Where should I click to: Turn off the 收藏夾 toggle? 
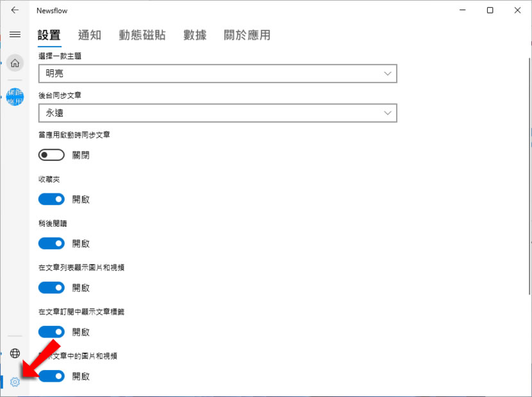[51, 199]
